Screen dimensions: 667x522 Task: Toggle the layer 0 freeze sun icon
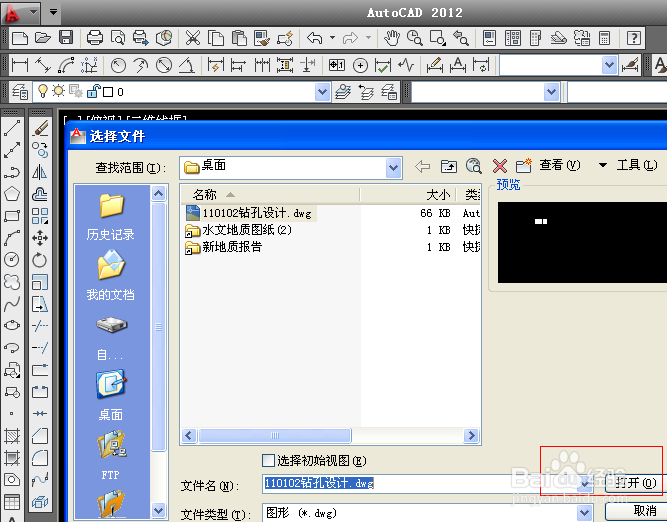[58, 91]
